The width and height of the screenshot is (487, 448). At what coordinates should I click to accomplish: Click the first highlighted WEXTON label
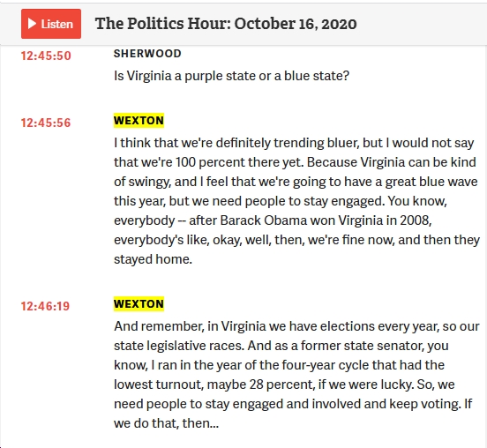(139, 121)
